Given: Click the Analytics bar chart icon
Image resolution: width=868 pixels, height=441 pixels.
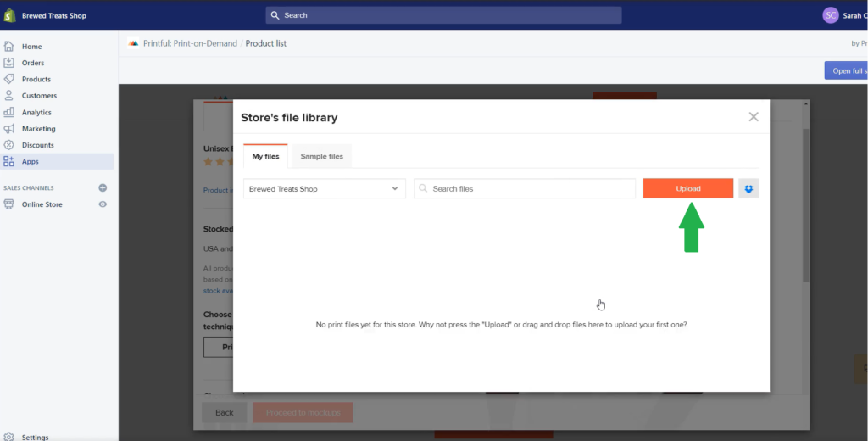Looking at the screenshot, I should [8, 112].
